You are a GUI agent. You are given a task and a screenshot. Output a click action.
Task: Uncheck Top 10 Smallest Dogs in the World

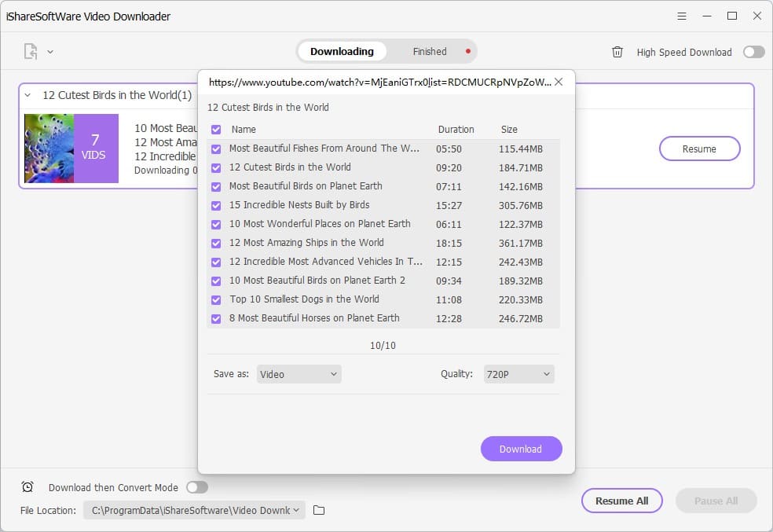pos(216,299)
